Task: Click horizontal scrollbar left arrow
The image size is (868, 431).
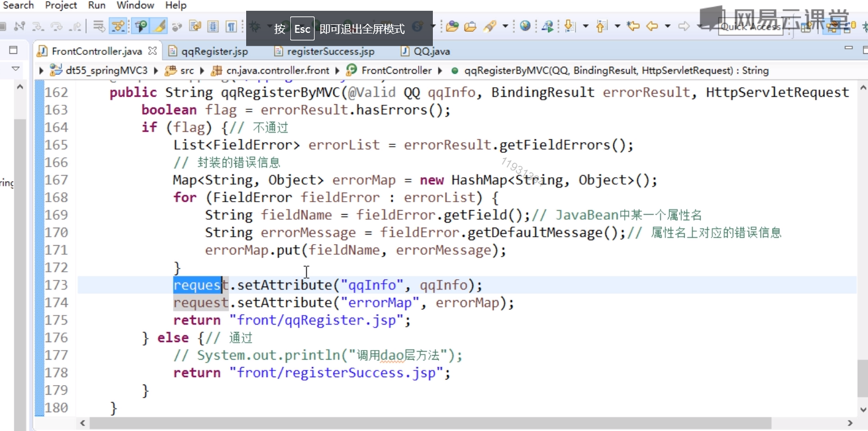Action: click(84, 423)
